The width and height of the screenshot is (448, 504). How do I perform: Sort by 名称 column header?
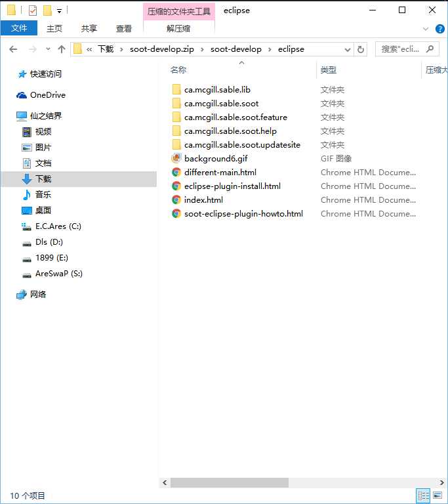[178, 70]
